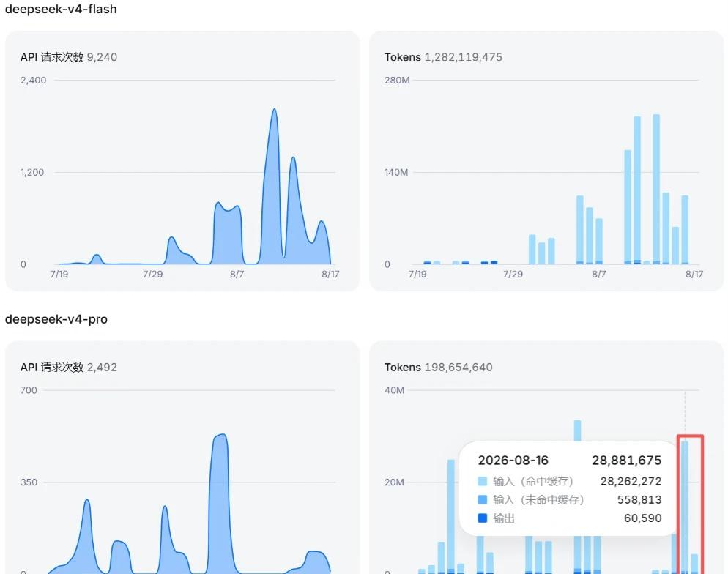Click the Tokens 1,282,119,475 chart title
Screen dimensions: 728x574
[443, 57]
